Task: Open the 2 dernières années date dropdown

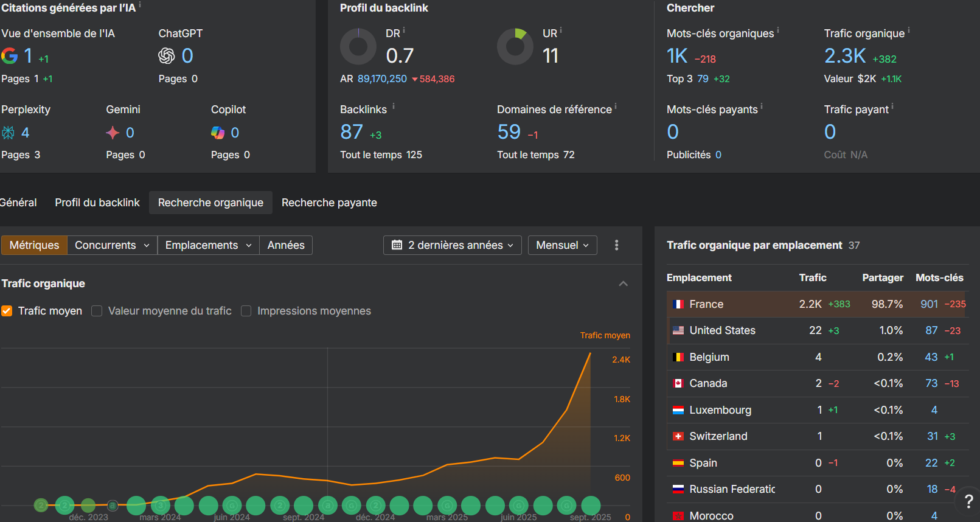Action: point(452,245)
